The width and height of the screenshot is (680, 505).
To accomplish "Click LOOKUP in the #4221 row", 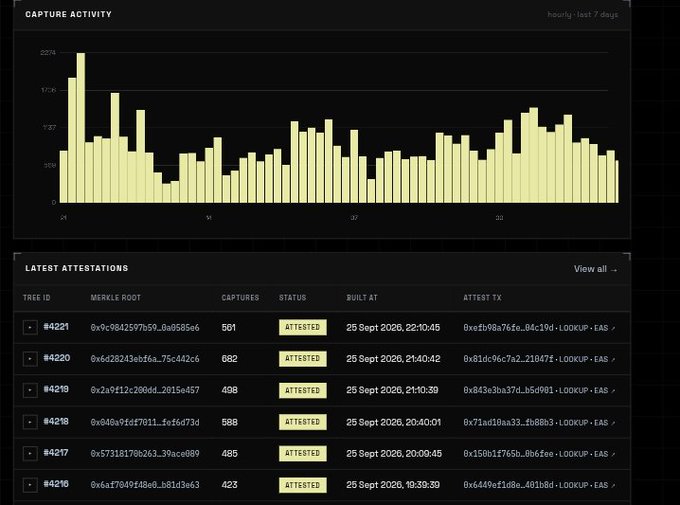I will point(573,328).
